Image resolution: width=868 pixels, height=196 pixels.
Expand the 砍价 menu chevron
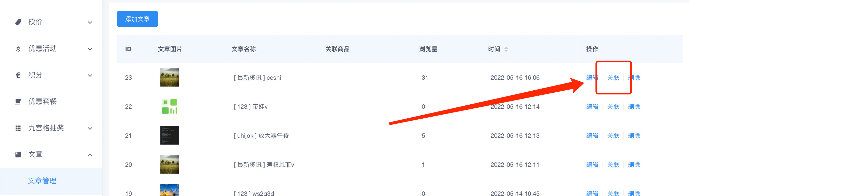coord(90,22)
